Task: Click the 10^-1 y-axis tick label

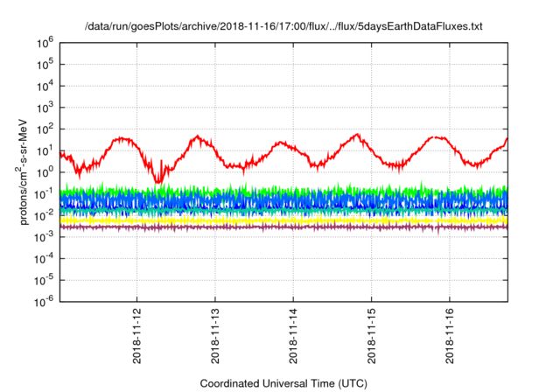Action: pos(45,194)
